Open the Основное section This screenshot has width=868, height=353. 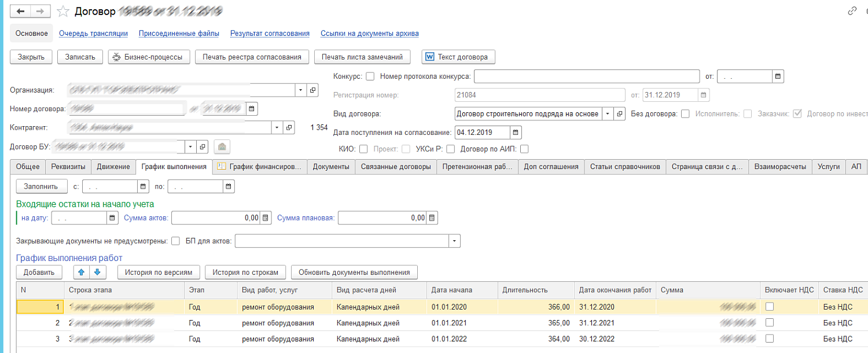tap(32, 34)
